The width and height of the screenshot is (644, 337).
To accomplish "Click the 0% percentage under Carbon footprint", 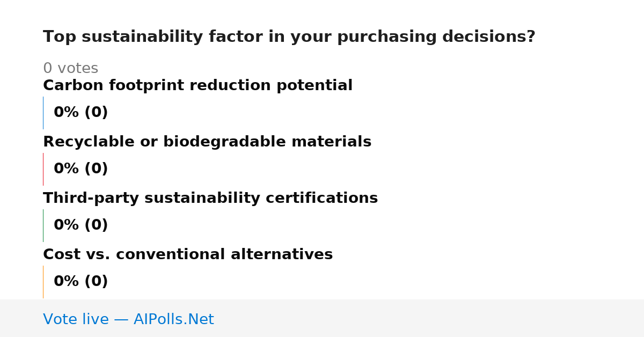I will [x=67, y=113].
